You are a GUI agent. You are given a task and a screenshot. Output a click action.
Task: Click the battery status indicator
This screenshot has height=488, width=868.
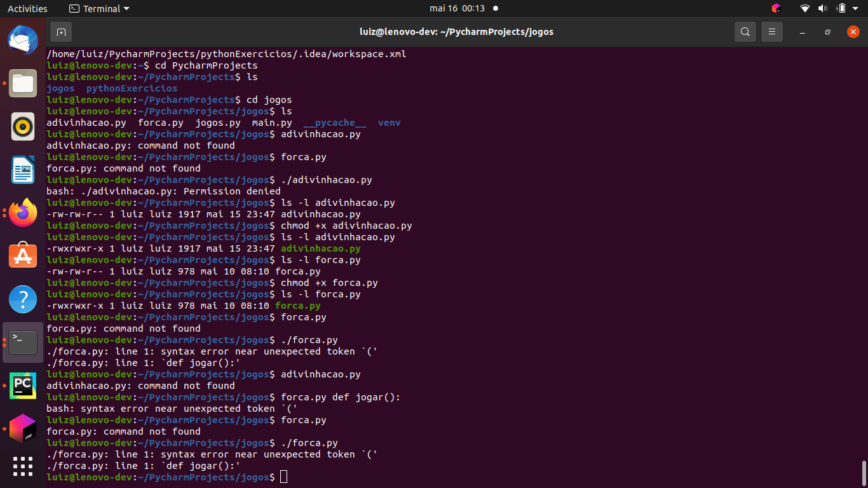(841, 8)
